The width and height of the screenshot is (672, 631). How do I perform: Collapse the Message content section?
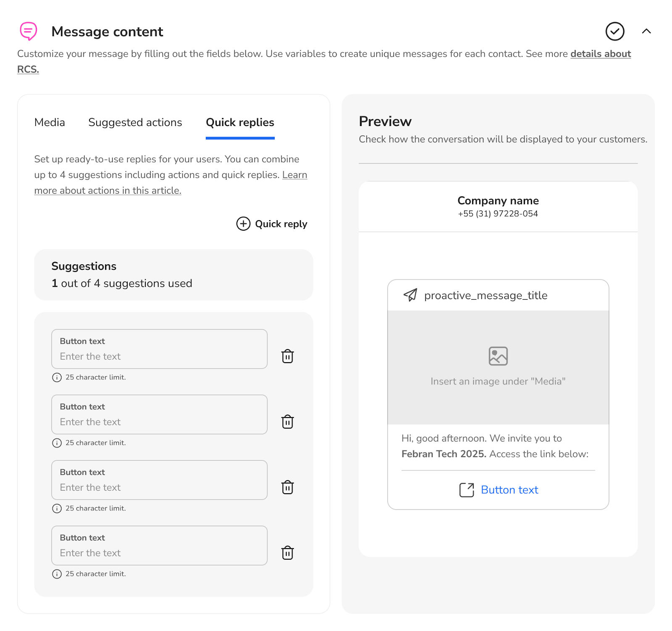pyautogui.click(x=646, y=31)
